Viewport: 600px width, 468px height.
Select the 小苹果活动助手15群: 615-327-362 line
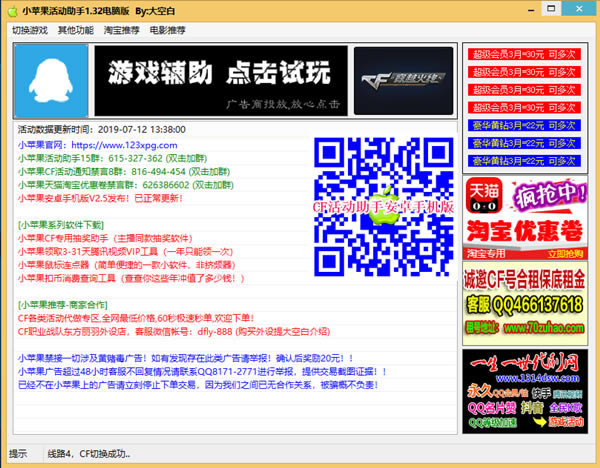[112, 158]
